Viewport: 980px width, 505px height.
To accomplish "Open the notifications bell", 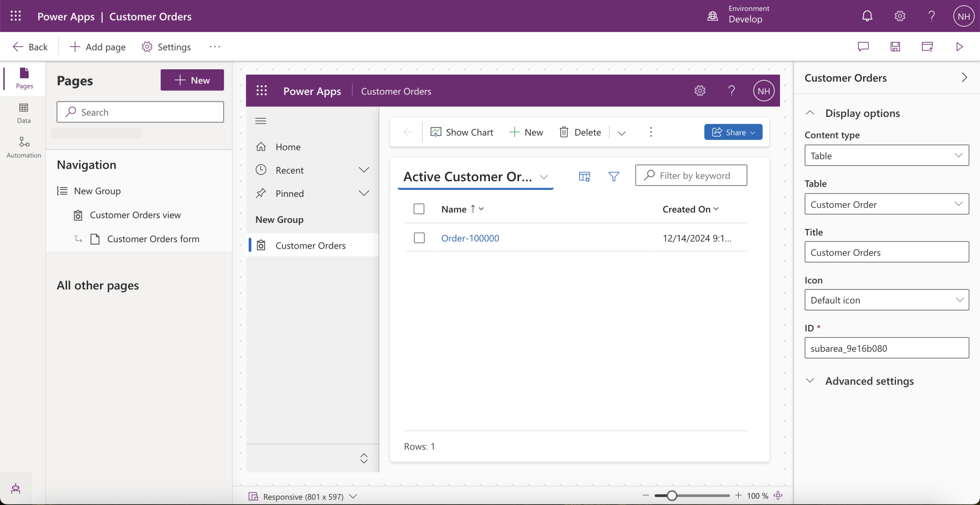I will click(867, 17).
